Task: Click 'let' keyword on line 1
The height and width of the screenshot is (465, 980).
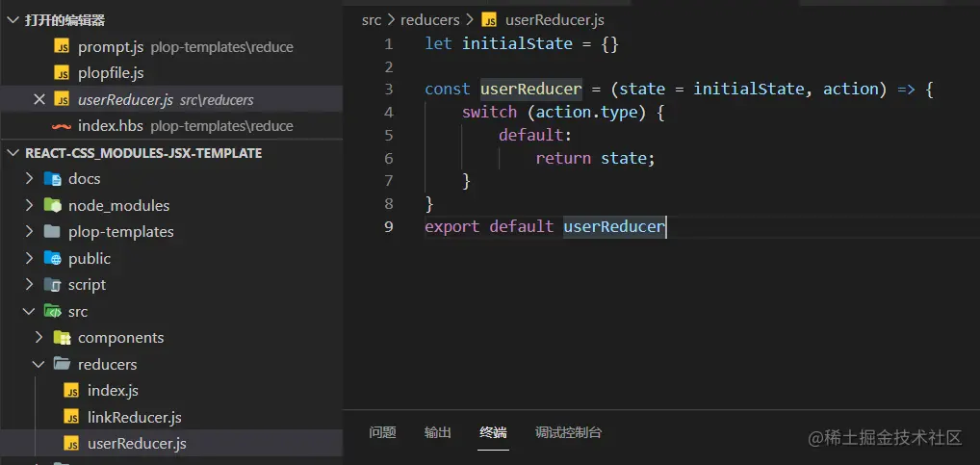Action: (x=438, y=43)
